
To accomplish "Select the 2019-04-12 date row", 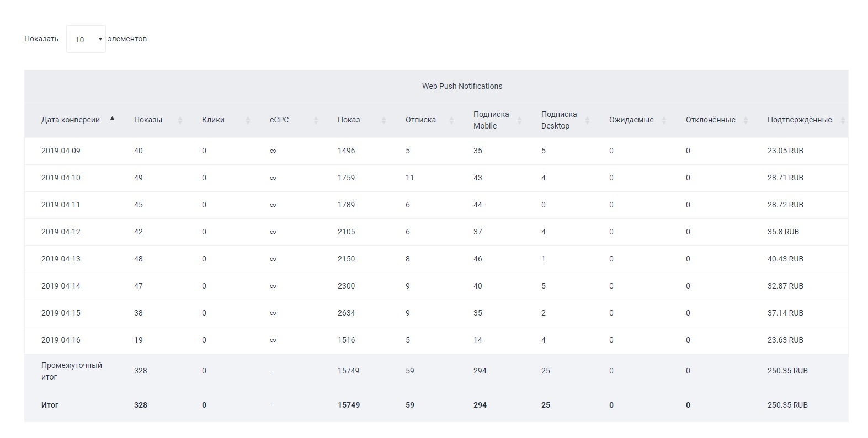I will pyautogui.click(x=61, y=232).
